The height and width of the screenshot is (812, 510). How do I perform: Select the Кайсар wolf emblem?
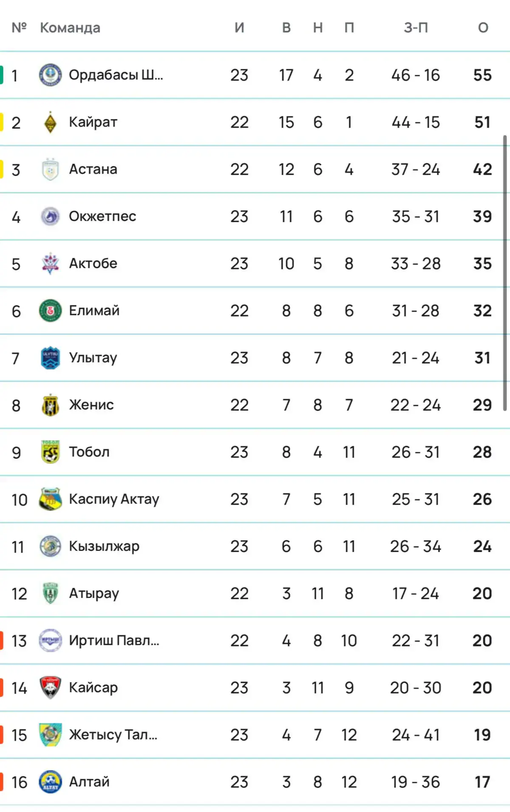(50, 688)
